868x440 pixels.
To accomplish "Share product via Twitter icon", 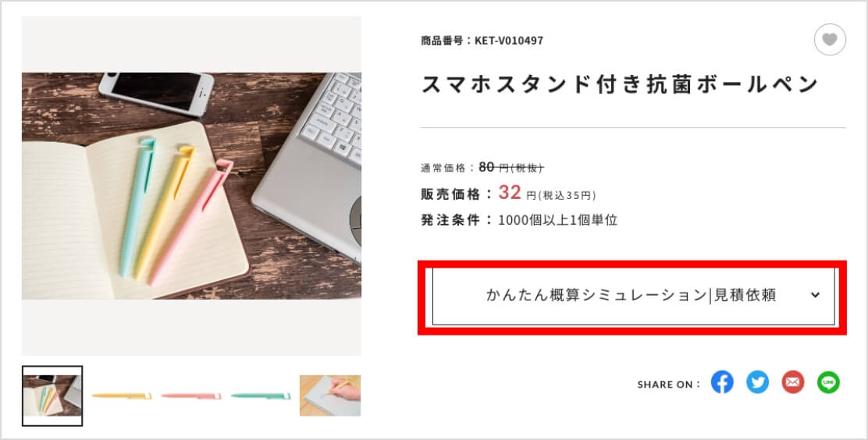I will tap(757, 382).
